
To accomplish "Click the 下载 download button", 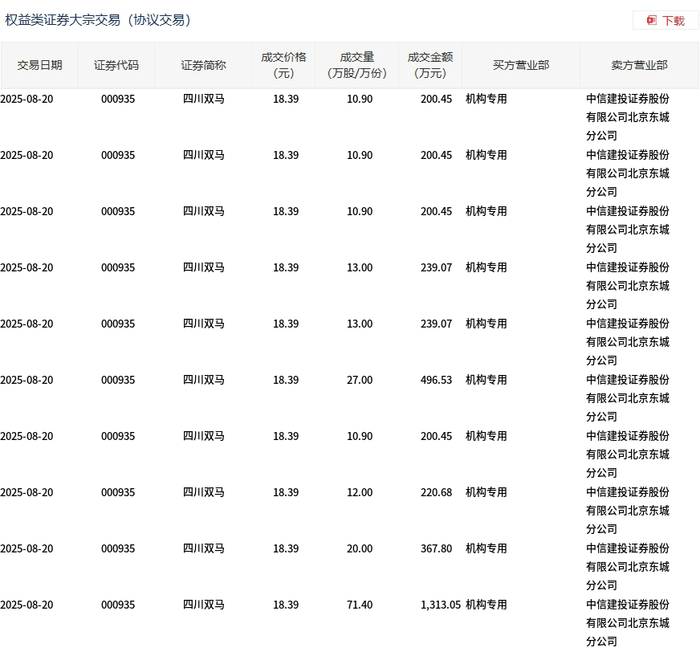I will [x=665, y=21].
